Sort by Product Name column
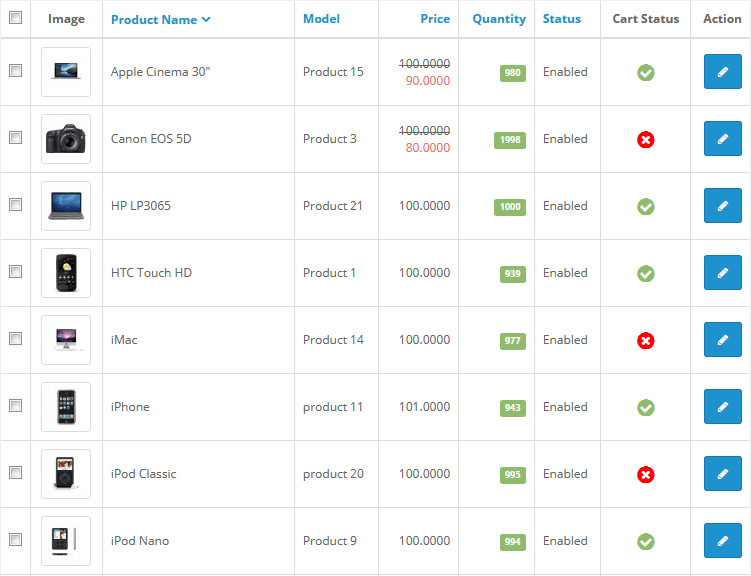The image size is (751, 576). [160, 20]
